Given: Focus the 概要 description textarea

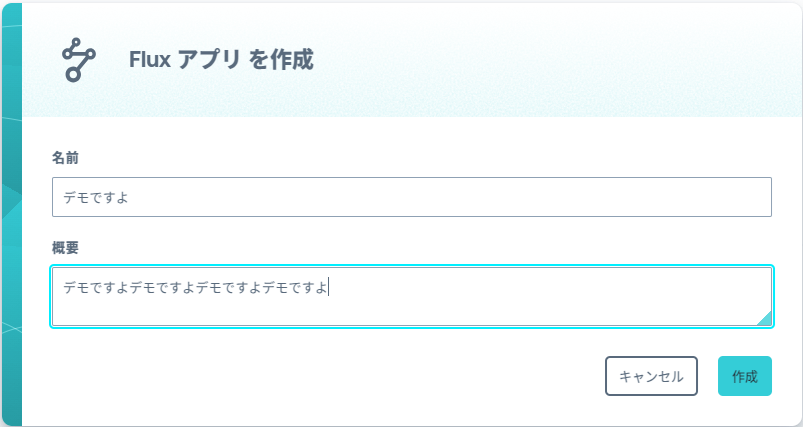Looking at the screenshot, I should pos(412,296).
